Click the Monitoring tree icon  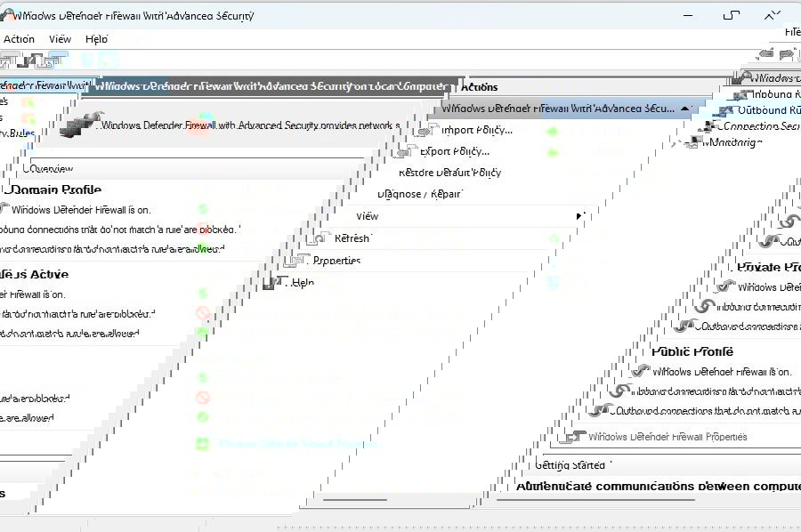tap(693, 142)
